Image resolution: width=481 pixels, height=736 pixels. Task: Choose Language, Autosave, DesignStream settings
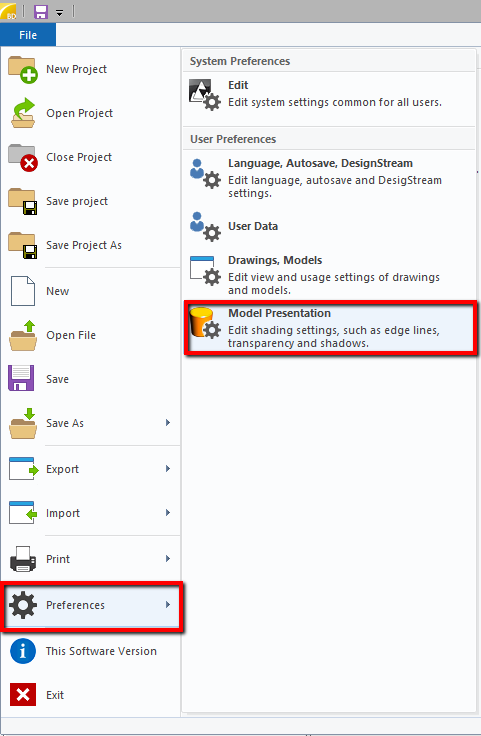(x=329, y=178)
